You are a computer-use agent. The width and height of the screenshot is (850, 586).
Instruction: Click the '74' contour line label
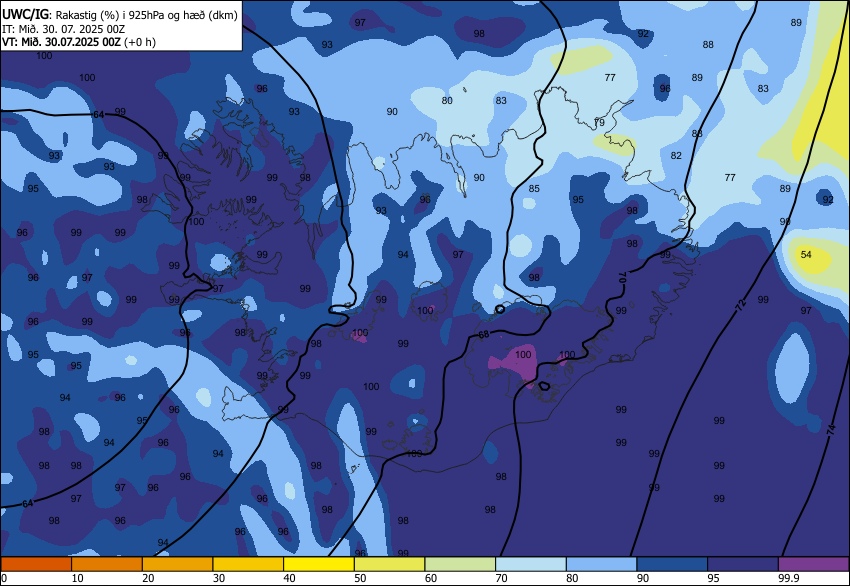pos(831,430)
